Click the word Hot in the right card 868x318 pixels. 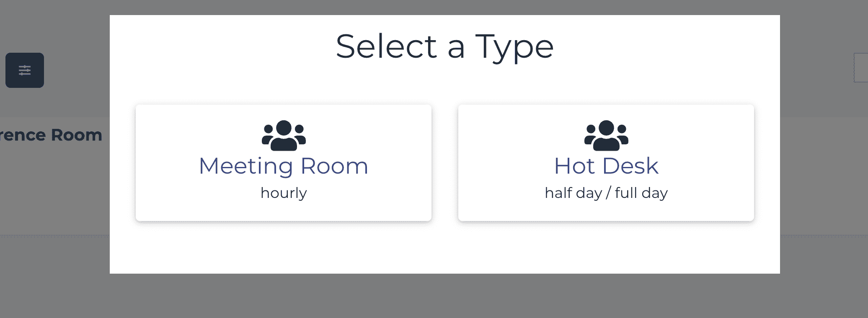(x=574, y=166)
